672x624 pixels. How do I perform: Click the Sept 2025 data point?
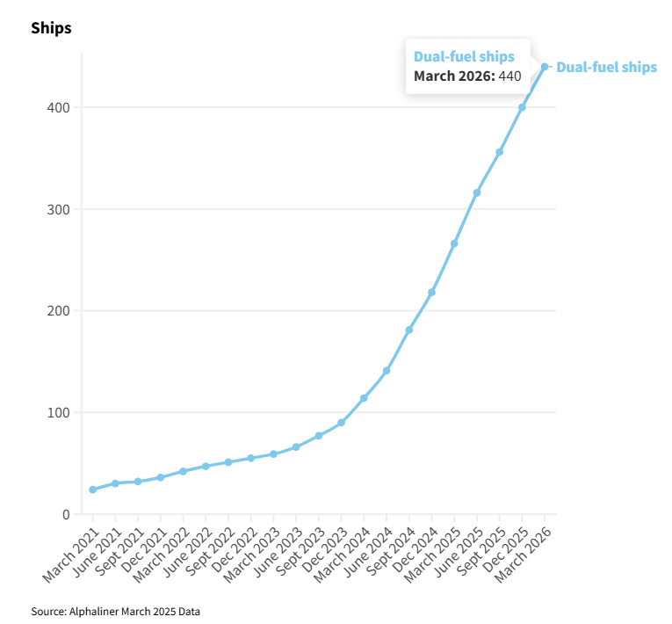point(499,152)
